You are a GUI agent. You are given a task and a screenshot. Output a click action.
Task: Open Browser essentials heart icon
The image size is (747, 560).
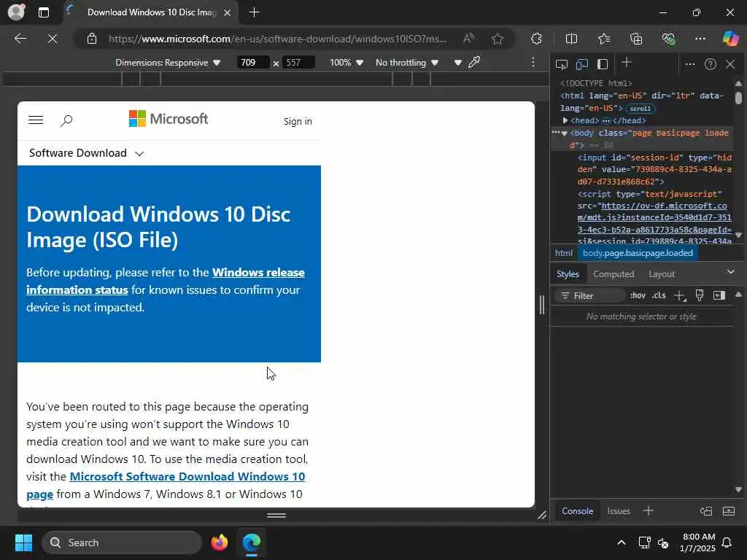tap(668, 39)
